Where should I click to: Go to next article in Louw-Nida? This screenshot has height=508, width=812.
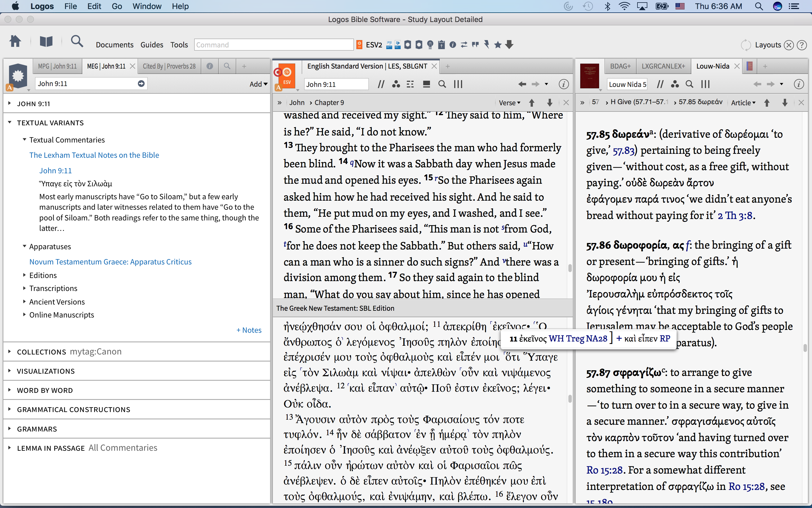(x=785, y=103)
